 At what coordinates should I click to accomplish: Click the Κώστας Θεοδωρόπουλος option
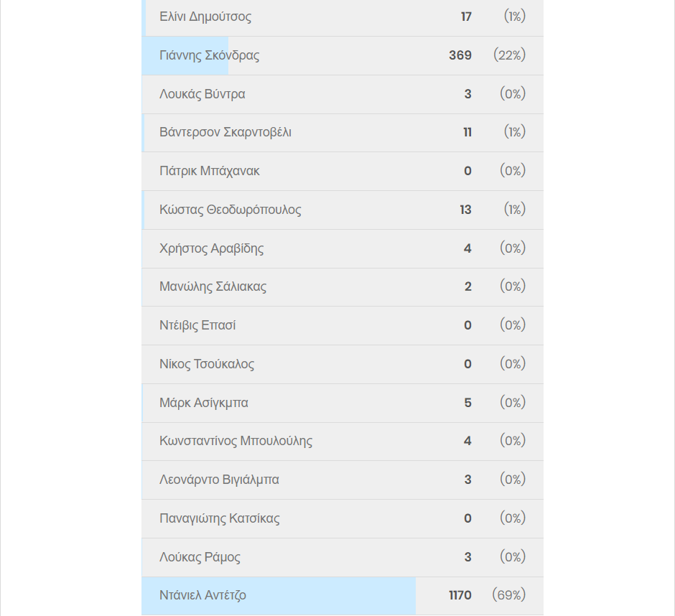343,210
